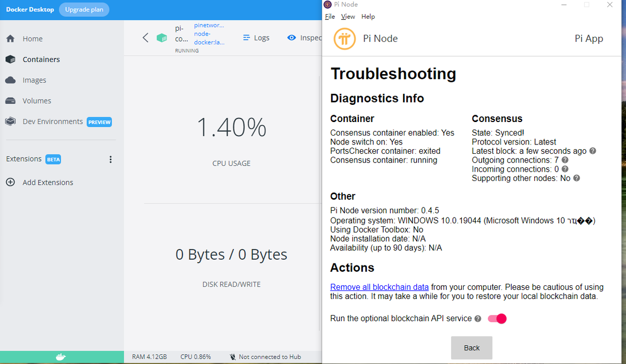Click the Pi Node title bar icon

(328, 5)
